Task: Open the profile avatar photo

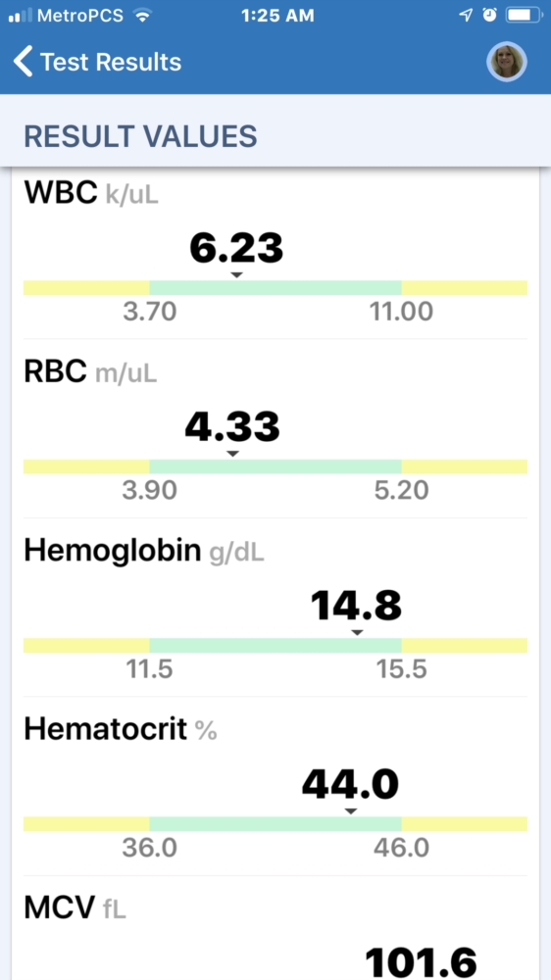Action: 507,62
